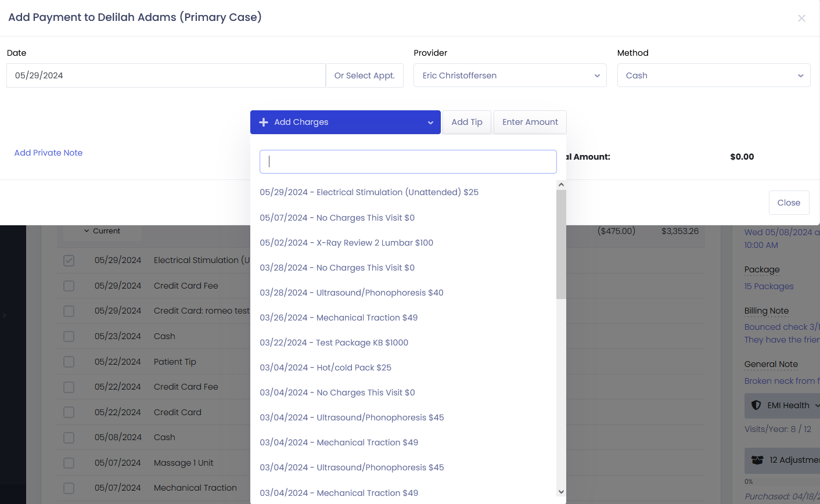Click the Enter Amount button
The height and width of the screenshot is (504, 820).
coord(530,123)
